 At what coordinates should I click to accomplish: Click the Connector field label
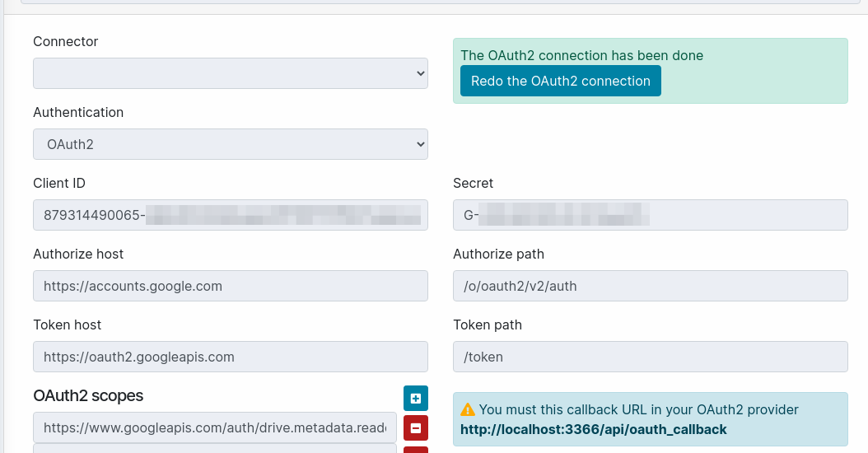click(x=65, y=41)
